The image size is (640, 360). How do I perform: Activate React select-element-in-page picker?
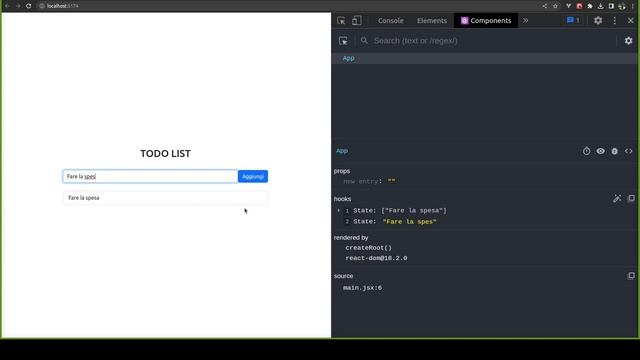tap(343, 41)
